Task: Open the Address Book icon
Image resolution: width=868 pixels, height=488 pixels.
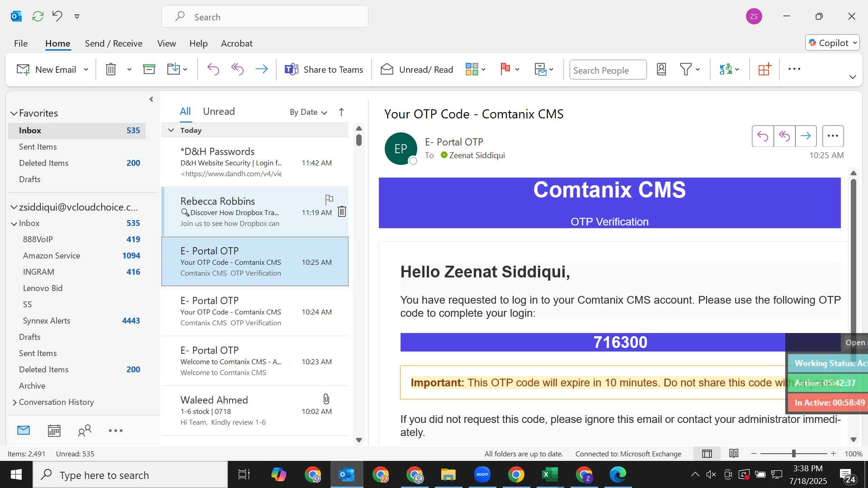Action: 661,70
